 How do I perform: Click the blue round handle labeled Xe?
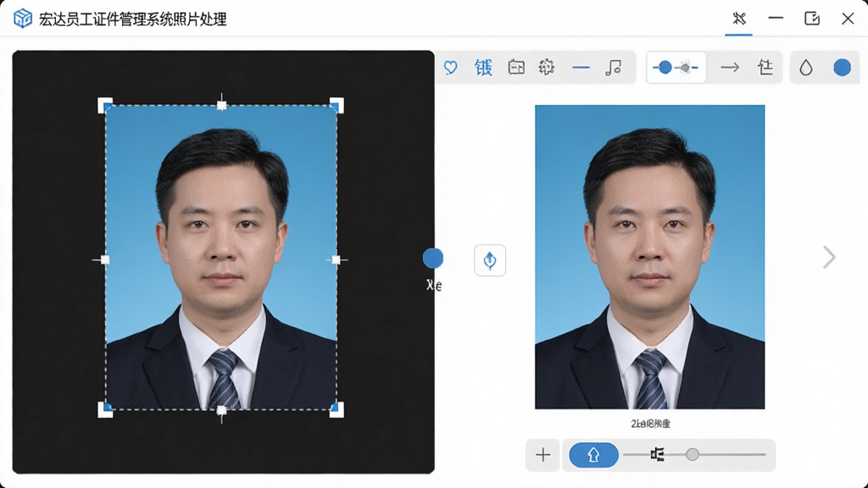[433, 258]
